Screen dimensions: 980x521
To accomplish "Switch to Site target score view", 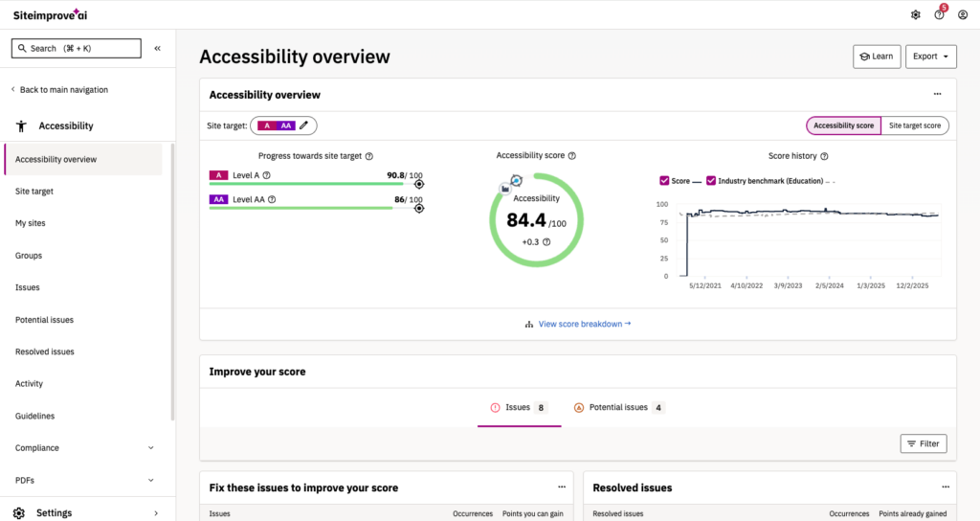I will pyautogui.click(x=915, y=125).
